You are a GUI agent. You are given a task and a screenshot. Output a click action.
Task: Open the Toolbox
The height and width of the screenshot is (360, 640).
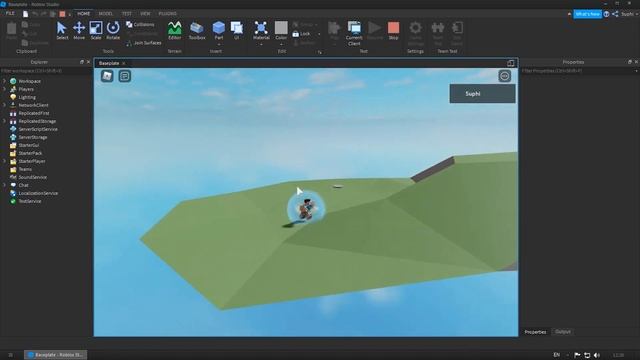tap(197, 28)
